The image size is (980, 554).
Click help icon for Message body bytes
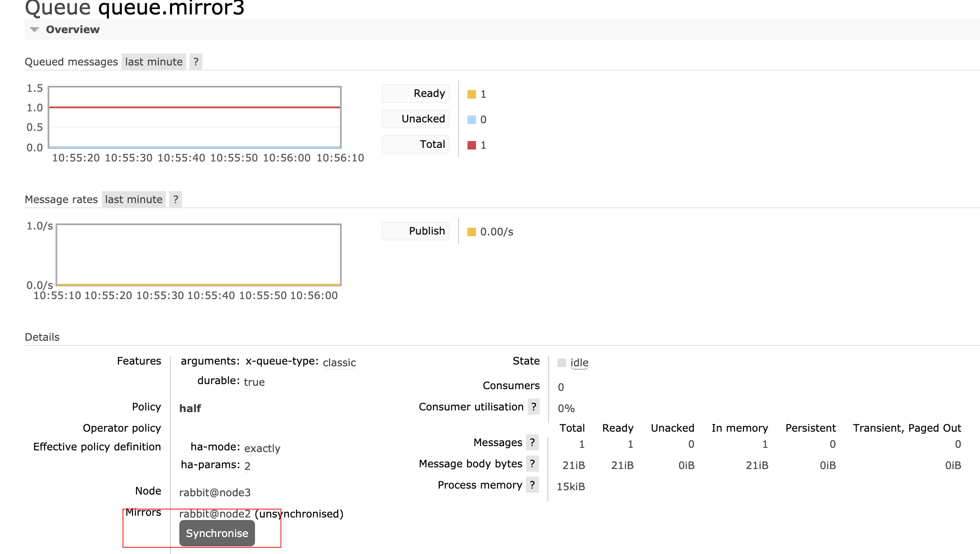(532, 464)
